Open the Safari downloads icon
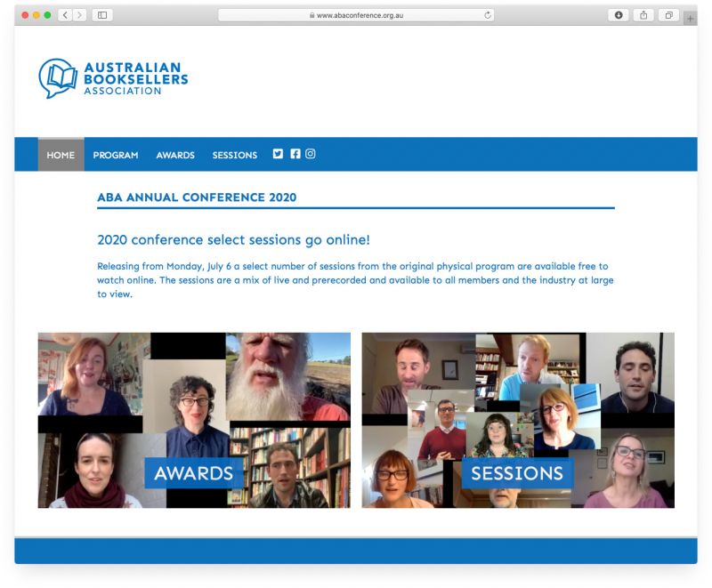Image resolution: width=712 pixels, height=588 pixels. point(619,15)
